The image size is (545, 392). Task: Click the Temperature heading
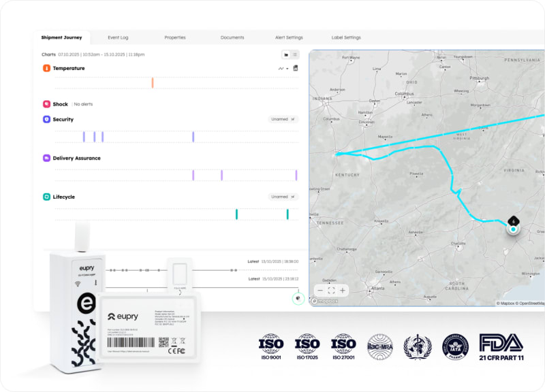pos(69,69)
